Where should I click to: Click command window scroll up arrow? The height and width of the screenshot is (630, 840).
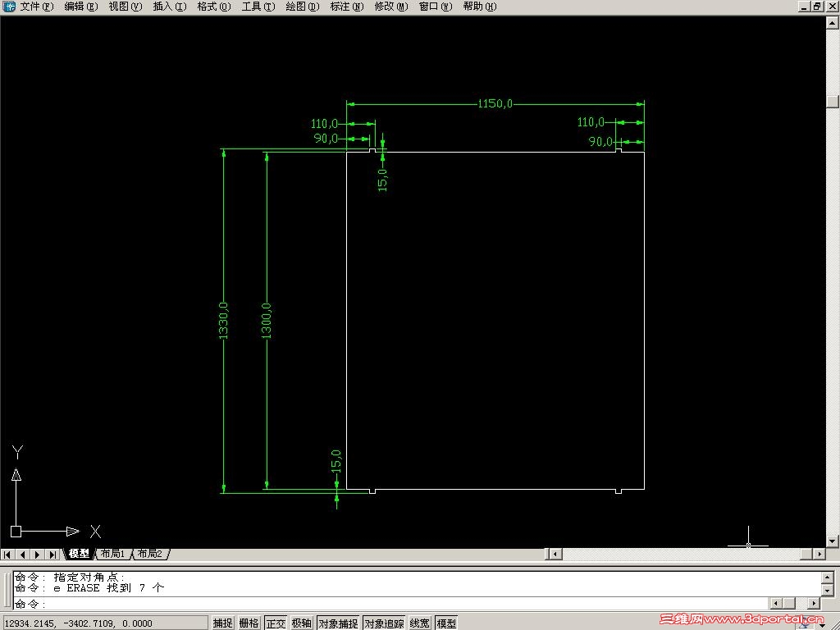point(828,577)
